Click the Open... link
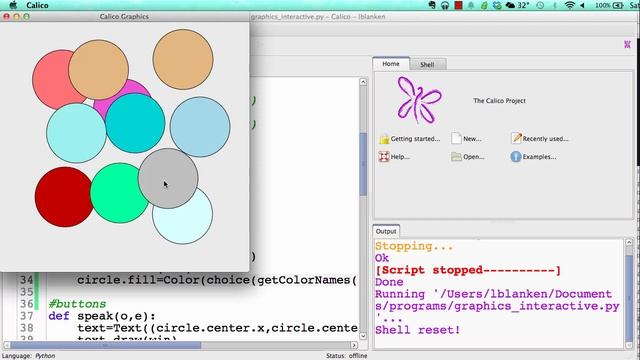The height and width of the screenshot is (360, 640). pos(473,157)
